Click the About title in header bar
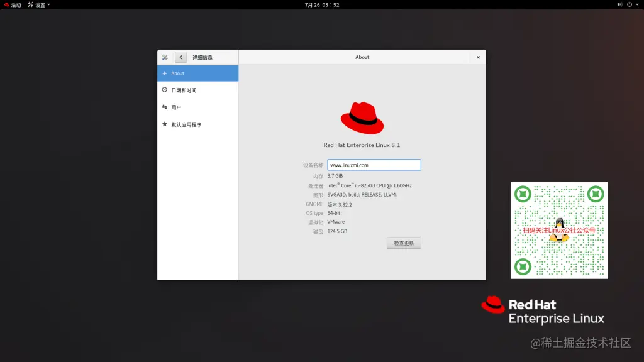 click(x=362, y=57)
